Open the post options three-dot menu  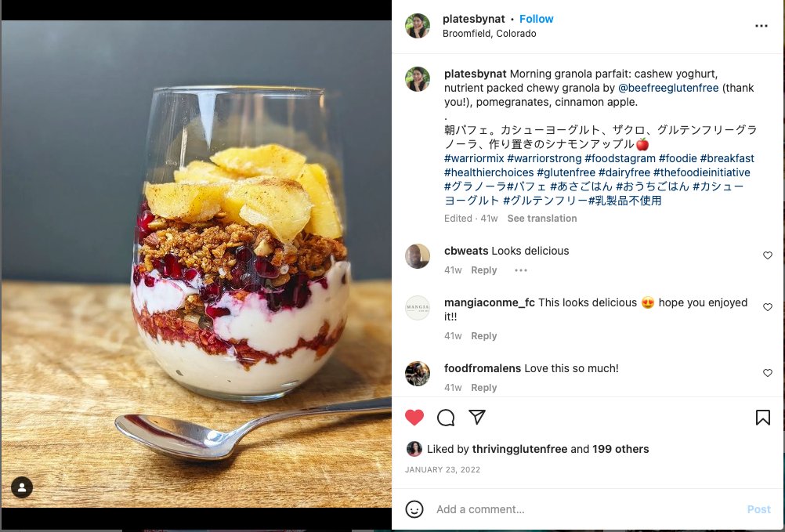pyautogui.click(x=761, y=26)
